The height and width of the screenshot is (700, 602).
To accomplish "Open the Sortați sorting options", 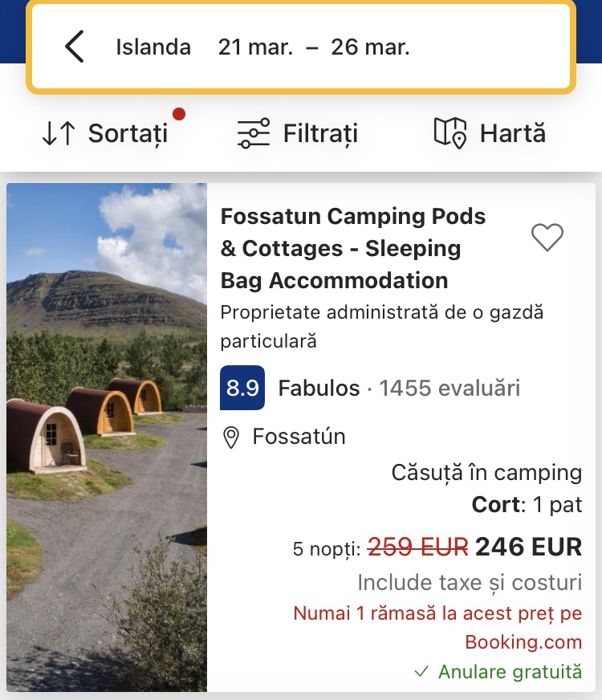I will click(128, 133).
